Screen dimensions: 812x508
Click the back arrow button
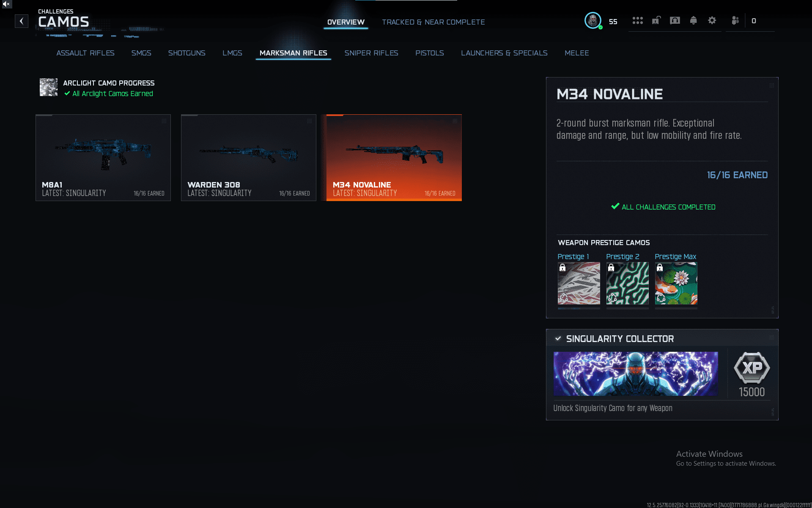[22, 21]
